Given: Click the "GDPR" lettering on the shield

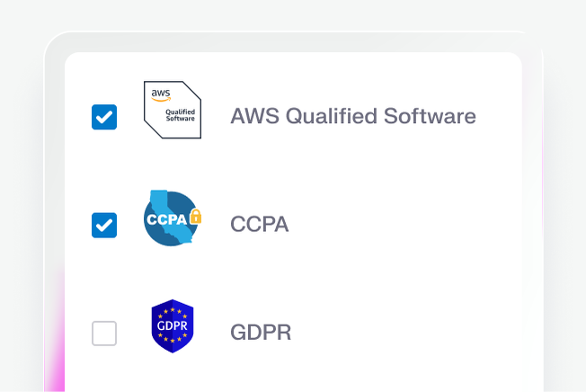Looking at the screenshot, I should [173, 325].
